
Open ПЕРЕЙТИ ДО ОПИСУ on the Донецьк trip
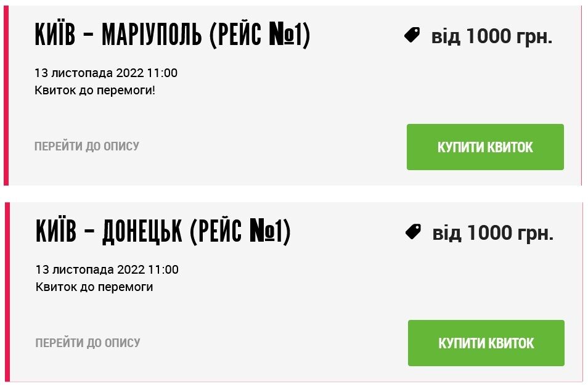point(87,343)
